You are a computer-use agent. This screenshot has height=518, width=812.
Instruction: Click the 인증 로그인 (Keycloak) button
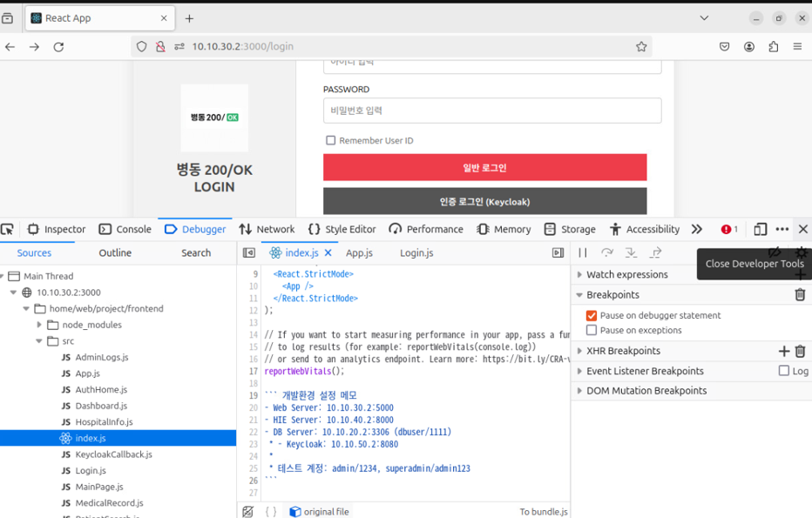(x=484, y=201)
